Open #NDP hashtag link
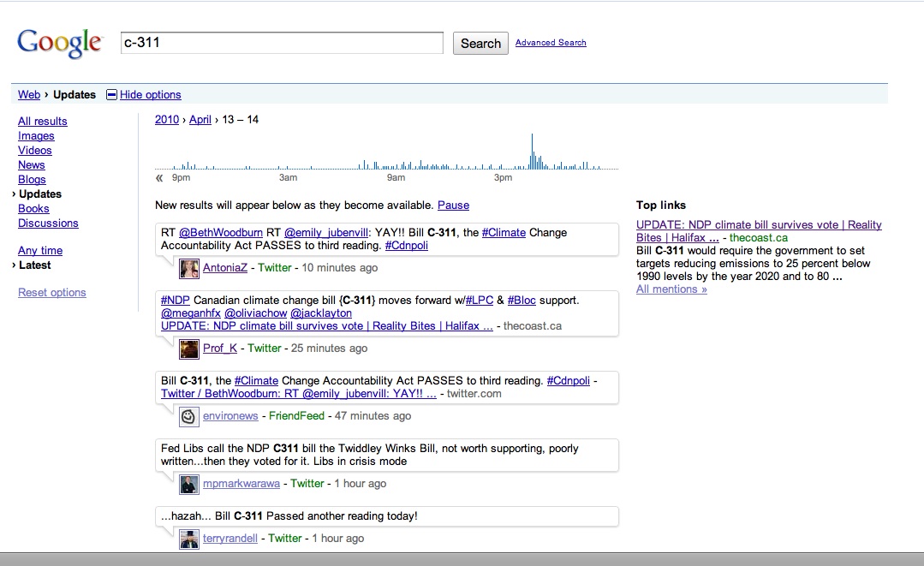924x566 pixels. point(176,301)
